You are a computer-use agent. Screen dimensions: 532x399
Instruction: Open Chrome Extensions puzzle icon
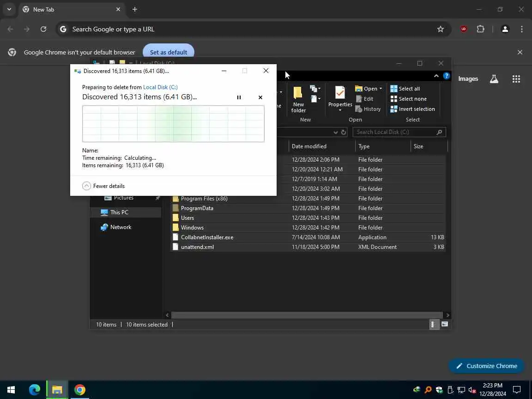point(480,29)
